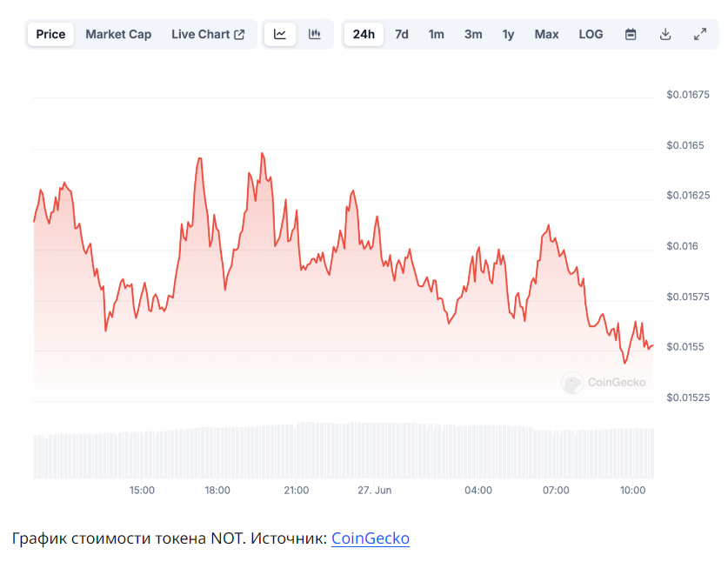Click the $0.01575 price axis label

(688, 297)
